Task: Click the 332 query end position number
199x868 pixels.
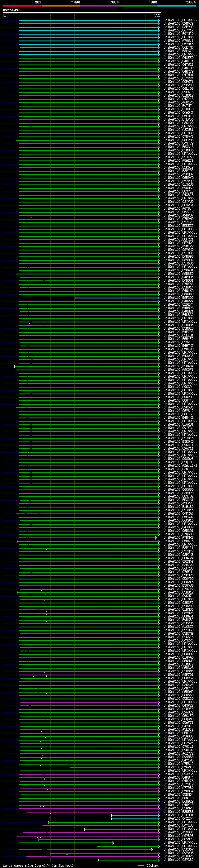Action: coord(157,16)
